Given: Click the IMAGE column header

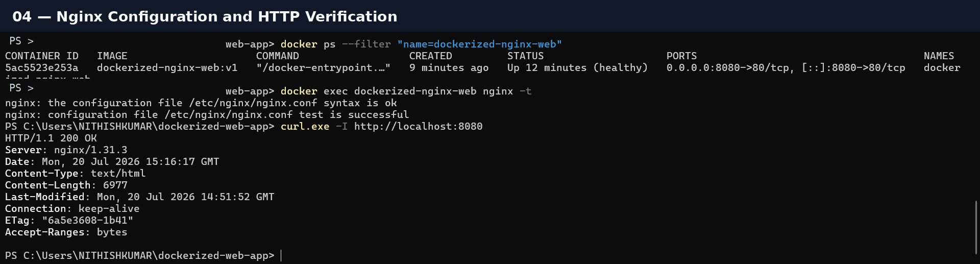Looking at the screenshot, I should click(112, 56).
